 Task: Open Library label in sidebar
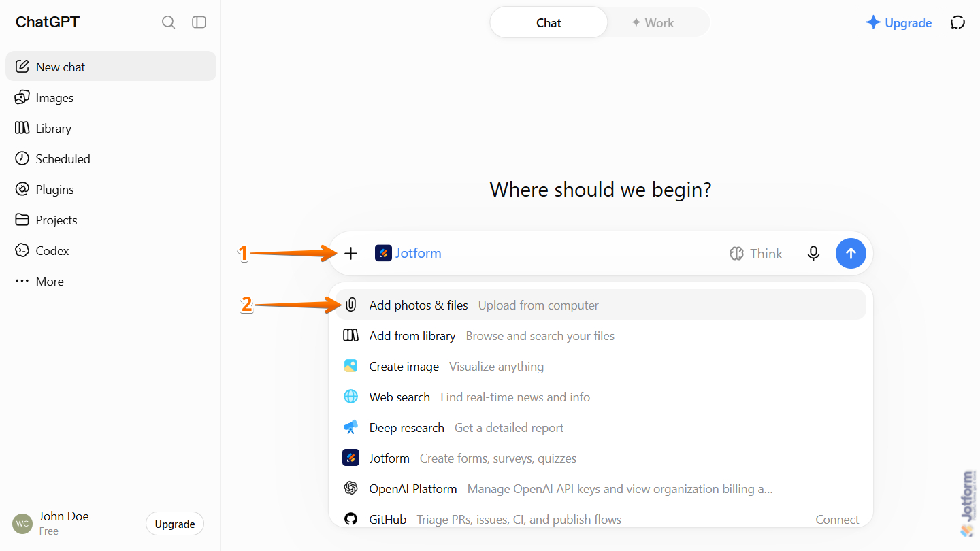click(54, 128)
